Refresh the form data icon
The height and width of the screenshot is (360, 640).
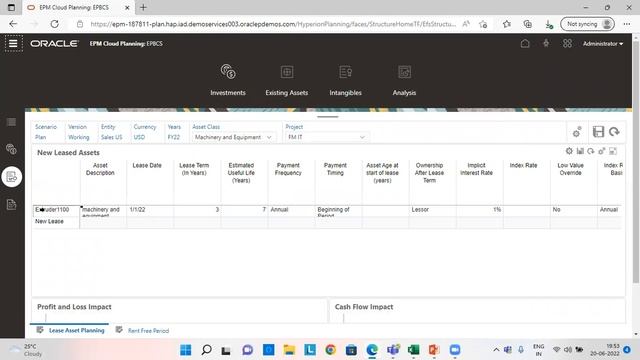coord(614,131)
